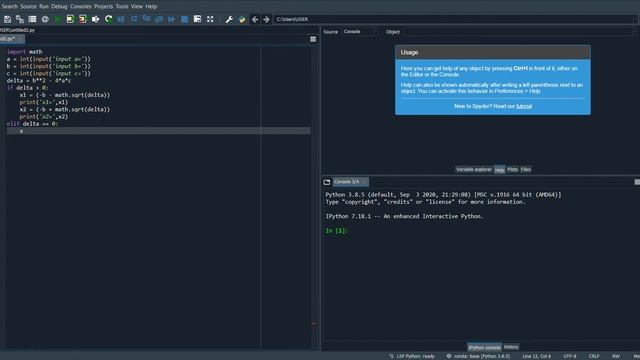Select the Help pane tab
The height and width of the screenshot is (360, 640).
tap(500, 169)
